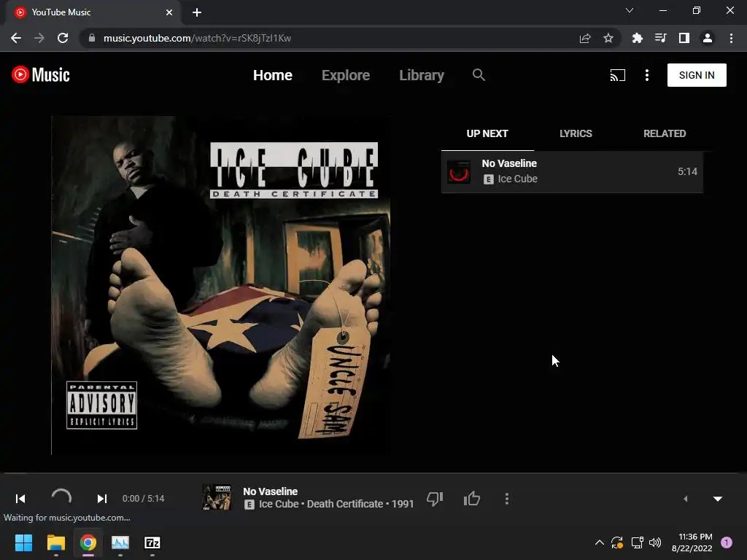Click the queue item thumbnail for No Vaseline
747x560 pixels.
click(459, 172)
